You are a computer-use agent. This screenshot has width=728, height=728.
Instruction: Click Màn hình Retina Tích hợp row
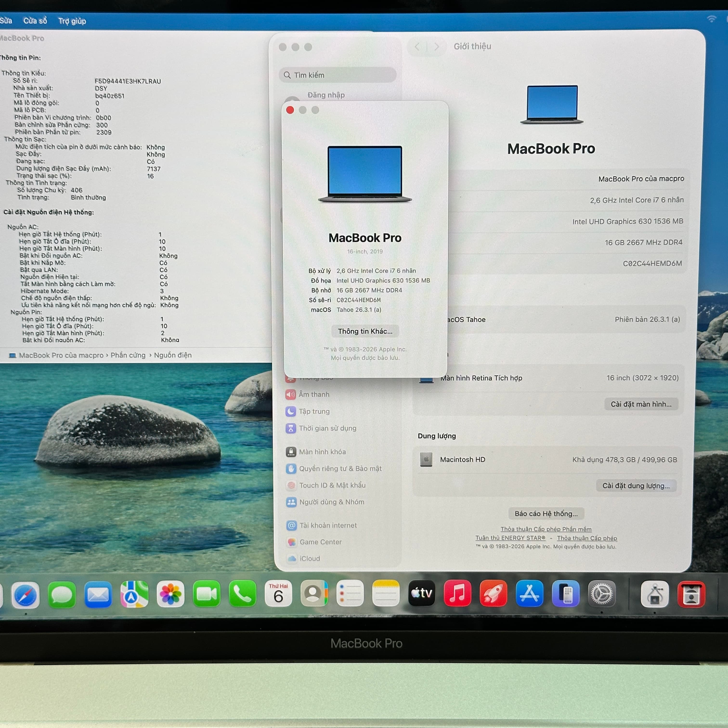pyautogui.click(x=548, y=378)
